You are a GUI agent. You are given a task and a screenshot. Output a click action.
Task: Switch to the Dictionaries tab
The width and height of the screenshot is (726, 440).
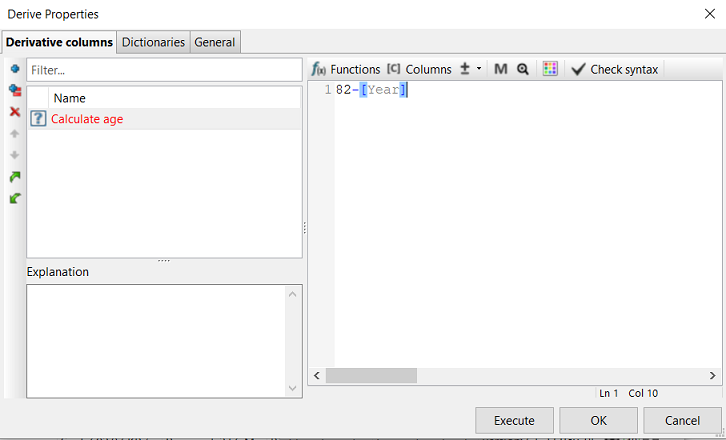[x=153, y=42]
